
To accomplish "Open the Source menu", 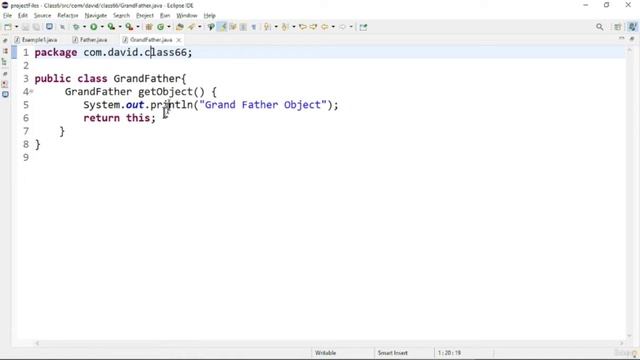I will (42, 16).
